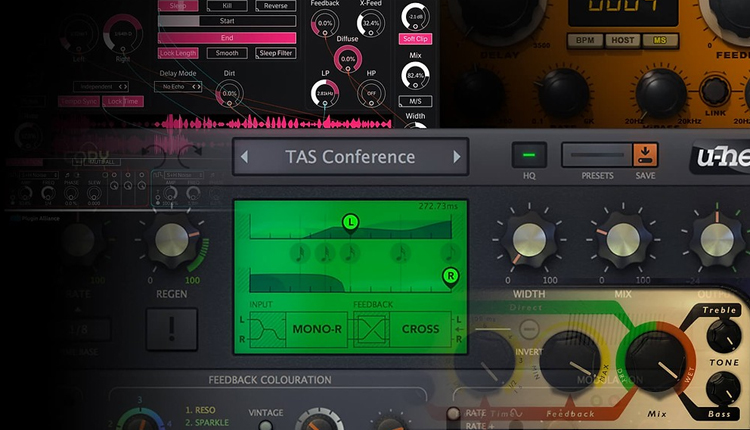Toggle the M/S button

[415, 101]
